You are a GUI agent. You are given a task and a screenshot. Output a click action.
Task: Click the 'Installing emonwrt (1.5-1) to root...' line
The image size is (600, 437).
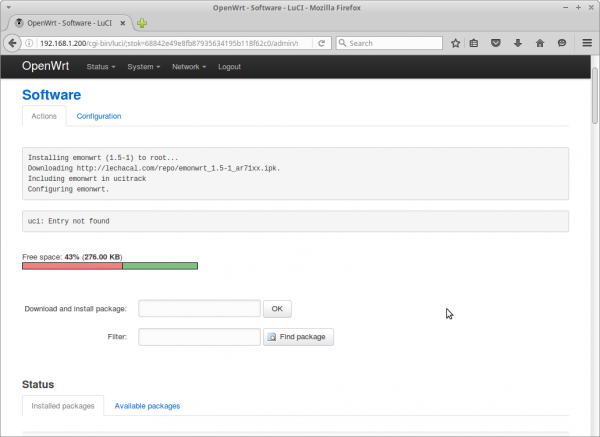pos(103,158)
